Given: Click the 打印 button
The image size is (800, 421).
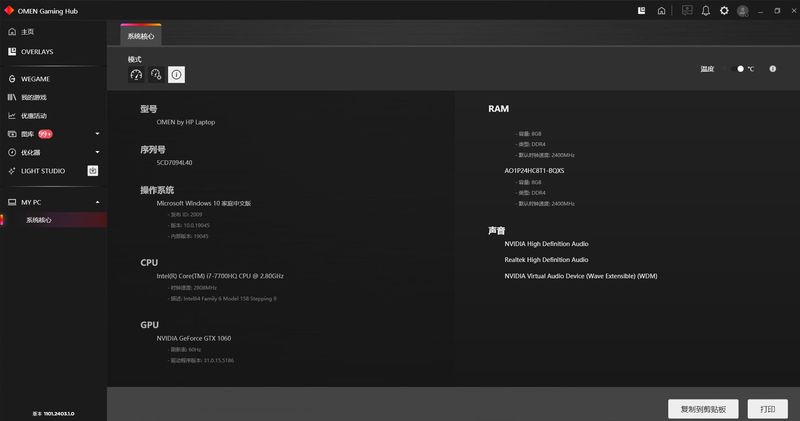Looking at the screenshot, I should tap(767, 409).
